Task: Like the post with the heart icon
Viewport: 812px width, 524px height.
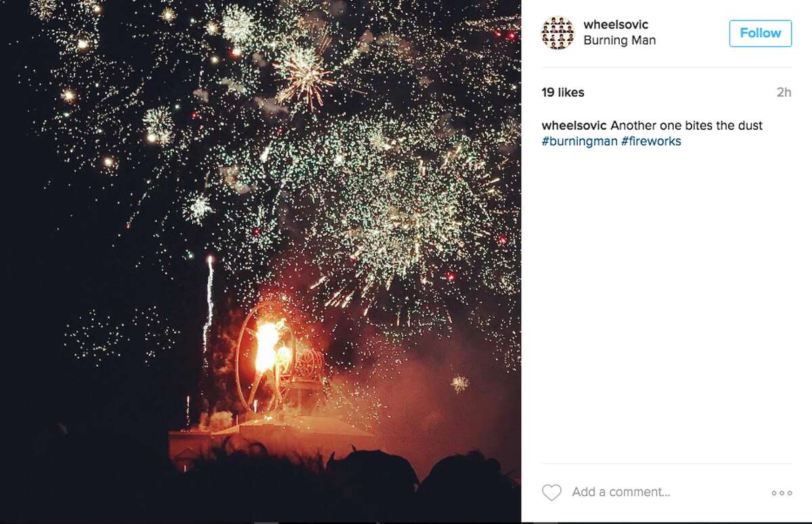Action: point(551,493)
